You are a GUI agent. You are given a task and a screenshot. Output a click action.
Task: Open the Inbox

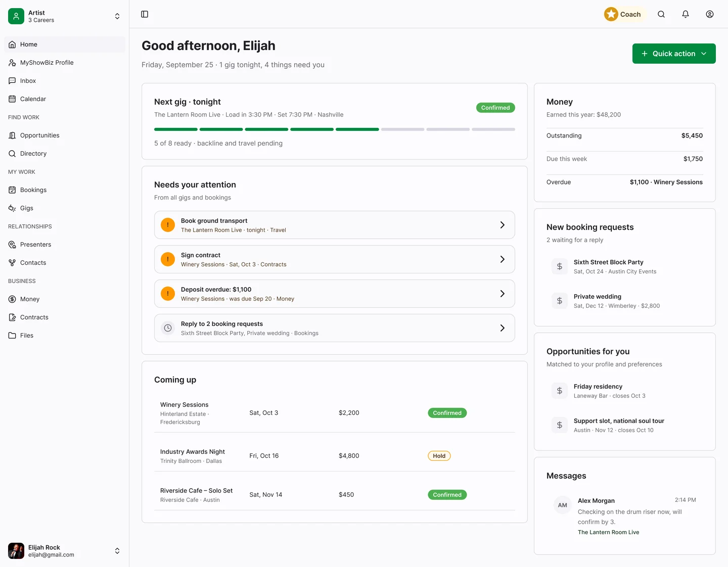pyautogui.click(x=65, y=81)
